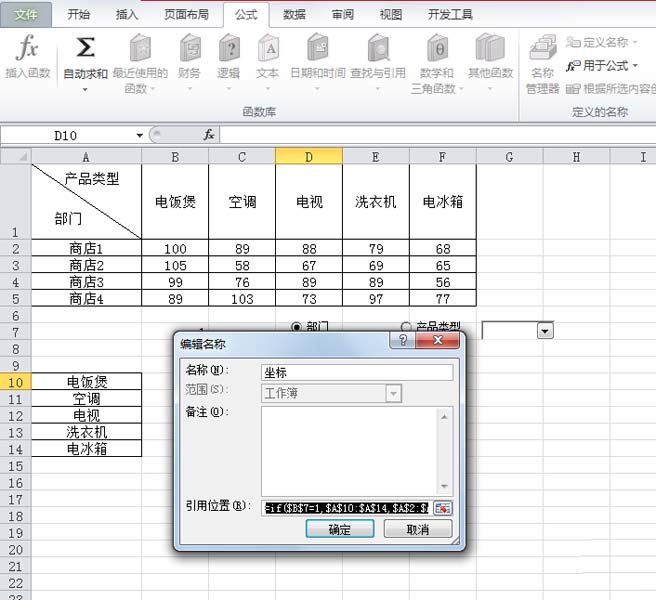Expand the Name Box dropdown arrow
Screen dimensions: 656x600
[140, 135]
